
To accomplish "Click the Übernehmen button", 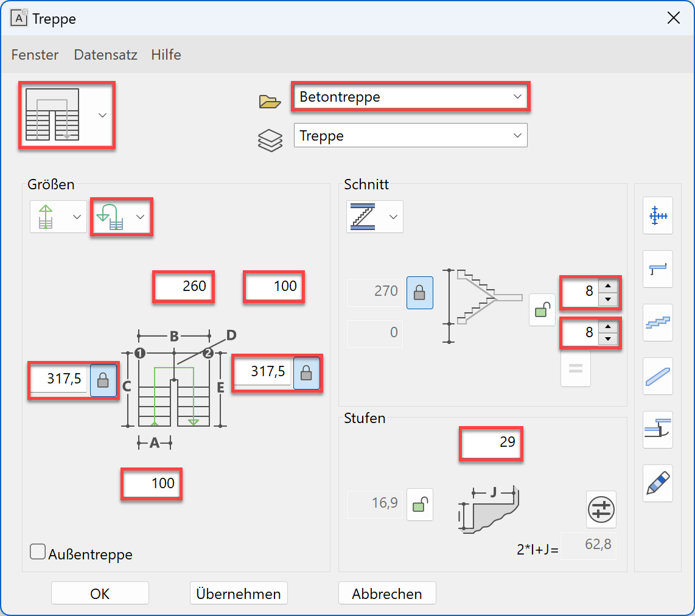I will pos(239,593).
